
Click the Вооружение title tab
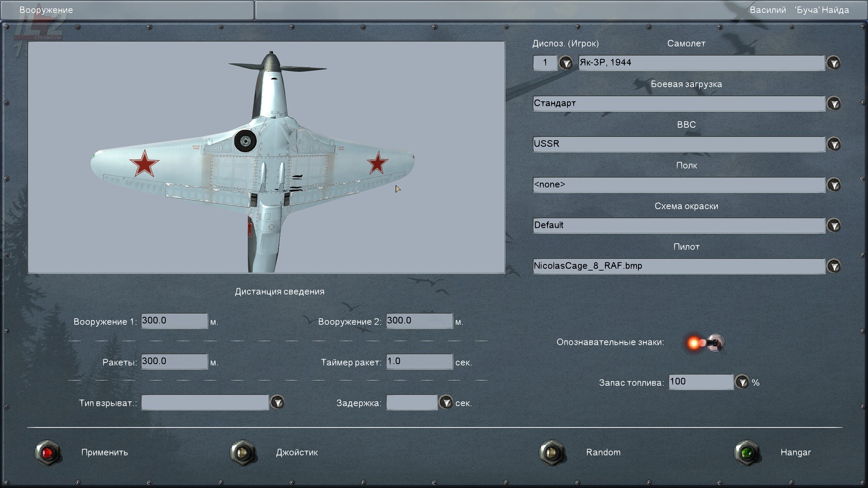pyautogui.click(x=46, y=10)
